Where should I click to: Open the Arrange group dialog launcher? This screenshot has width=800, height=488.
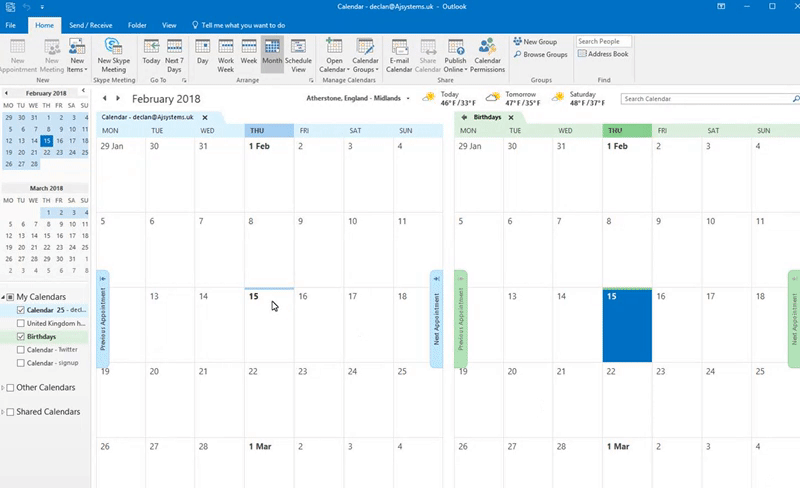[x=311, y=81]
